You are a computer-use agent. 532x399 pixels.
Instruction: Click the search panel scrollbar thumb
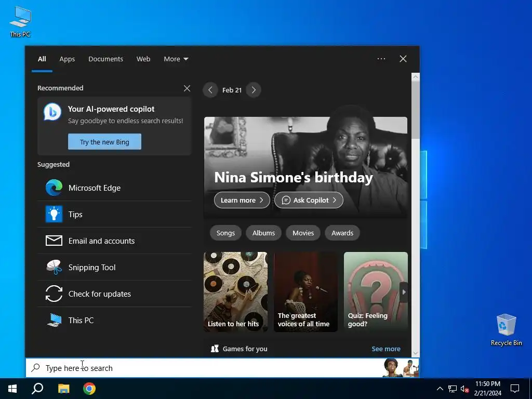click(x=415, y=109)
